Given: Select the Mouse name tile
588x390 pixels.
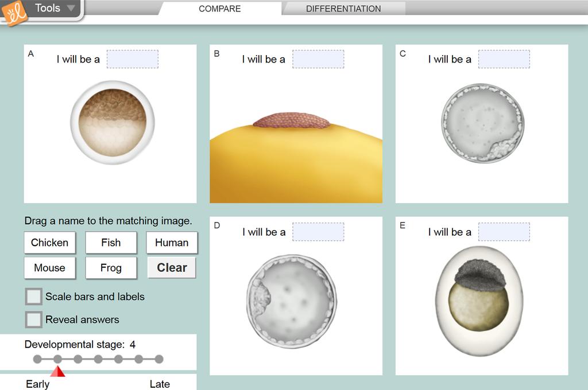Looking at the screenshot, I should click(50, 268).
